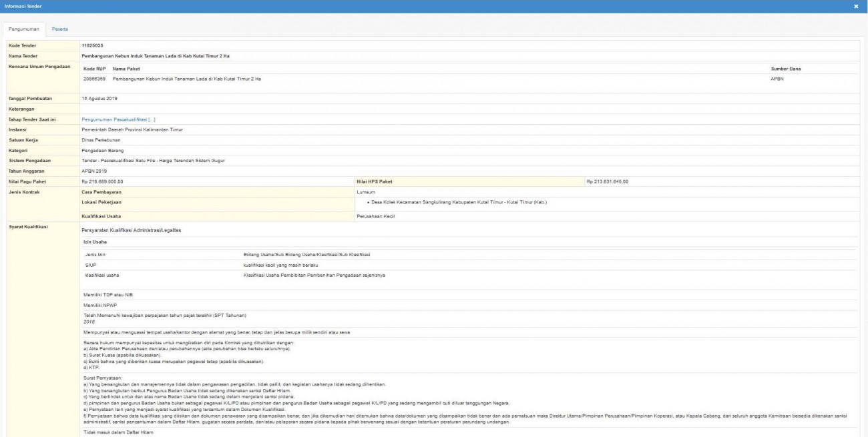This screenshot has height=437, width=868.
Task: Click the Nama Paket entry in RUP table
Action: [x=186, y=79]
